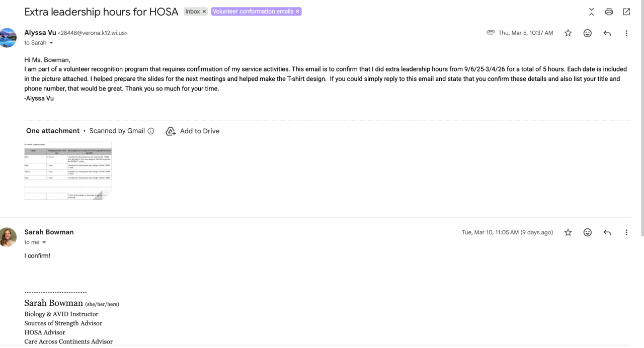Show details dropdown next to 'to me'

click(44, 242)
